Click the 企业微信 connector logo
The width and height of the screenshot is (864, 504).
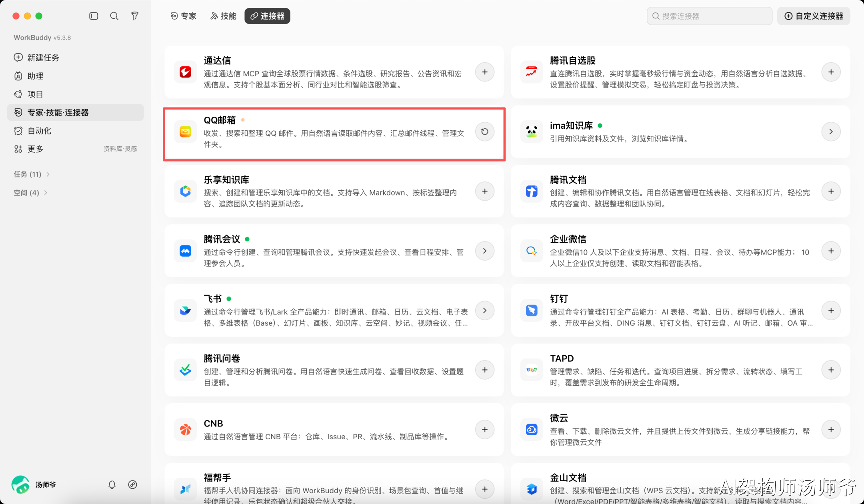(x=532, y=251)
